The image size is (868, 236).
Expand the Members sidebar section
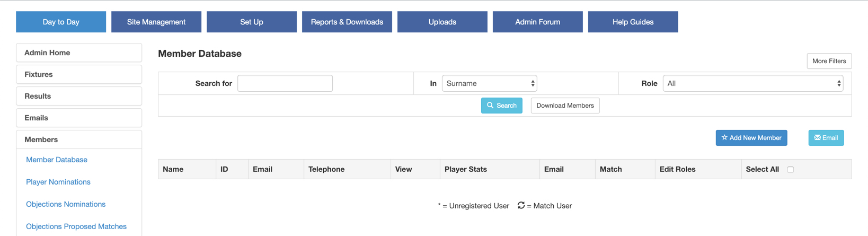[x=79, y=139]
